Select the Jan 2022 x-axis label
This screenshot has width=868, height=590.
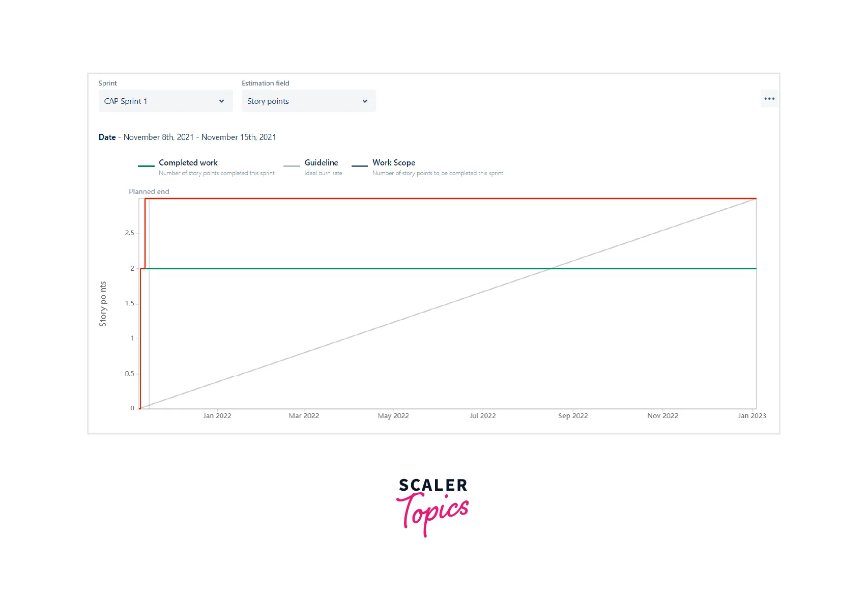pyautogui.click(x=217, y=415)
